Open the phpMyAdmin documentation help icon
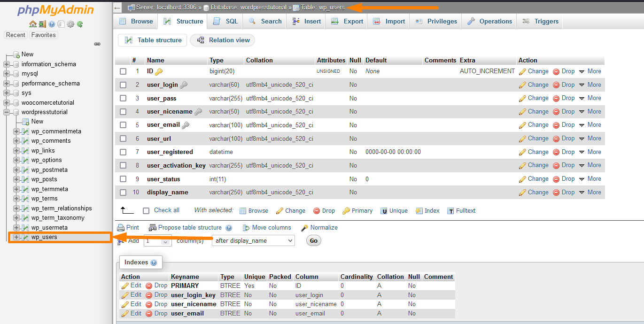 click(52, 24)
